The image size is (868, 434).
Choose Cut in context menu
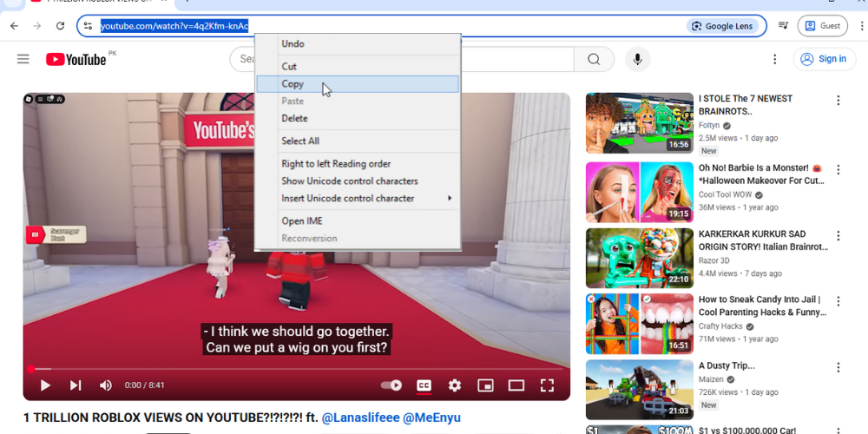(358, 67)
